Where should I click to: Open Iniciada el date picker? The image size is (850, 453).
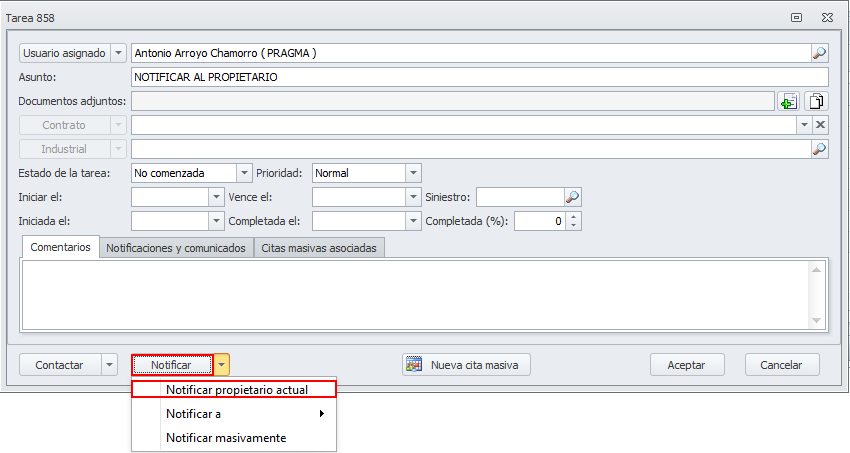point(216,221)
